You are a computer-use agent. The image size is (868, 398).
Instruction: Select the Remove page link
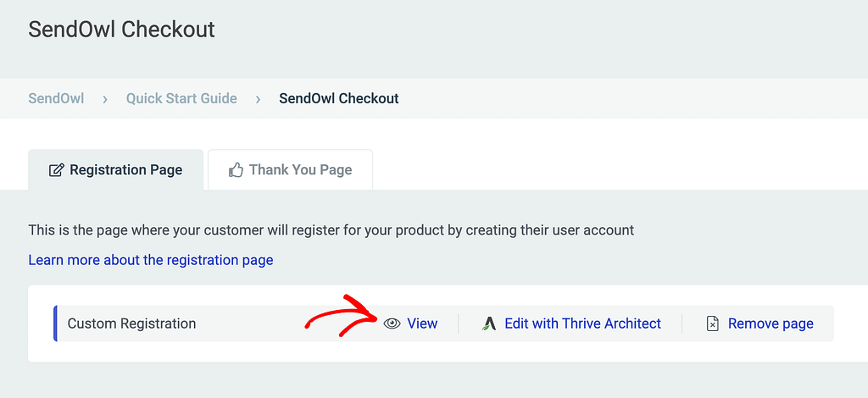click(x=771, y=323)
